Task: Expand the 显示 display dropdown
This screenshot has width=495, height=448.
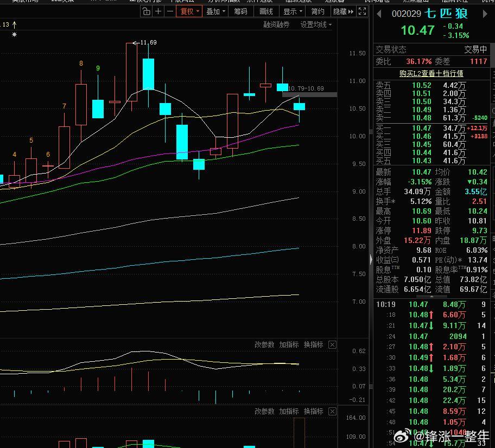Action: coord(293,12)
